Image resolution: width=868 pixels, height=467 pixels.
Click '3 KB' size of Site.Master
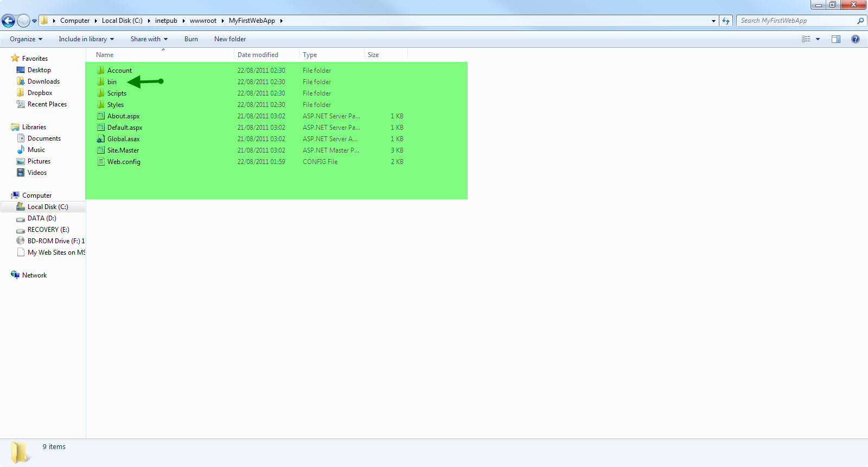(397, 150)
